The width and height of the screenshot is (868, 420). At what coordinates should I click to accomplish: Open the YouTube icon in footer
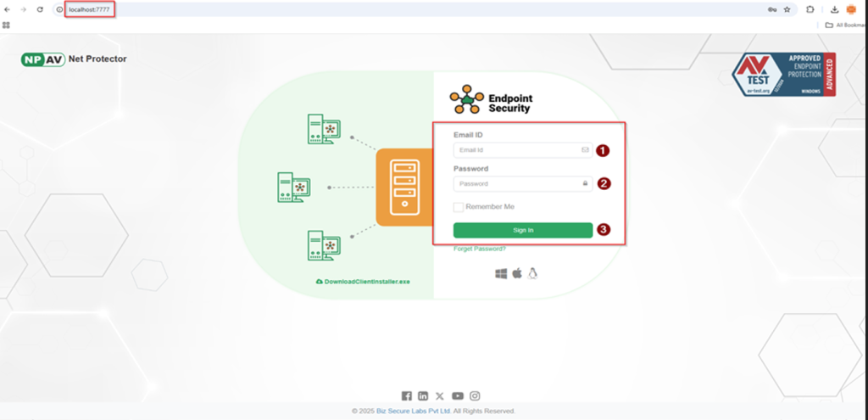[458, 395]
